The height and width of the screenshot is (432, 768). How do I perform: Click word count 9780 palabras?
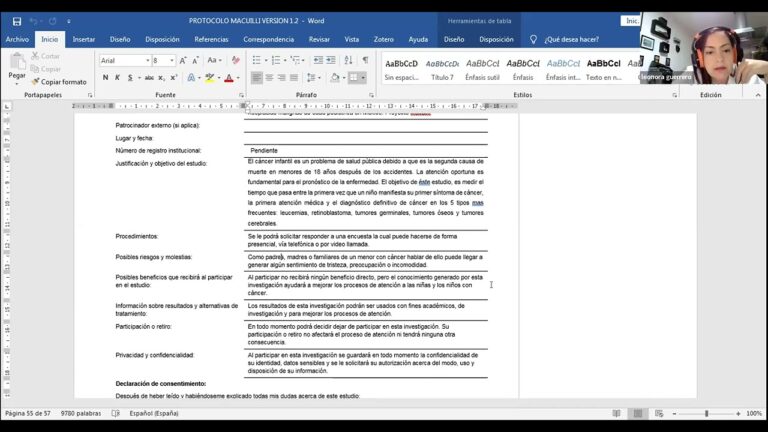(x=81, y=413)
